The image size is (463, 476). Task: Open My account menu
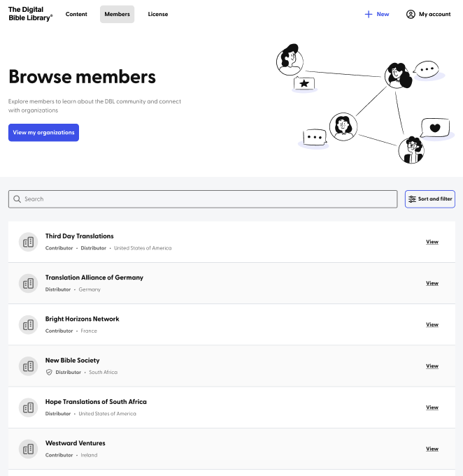point(428,14)
